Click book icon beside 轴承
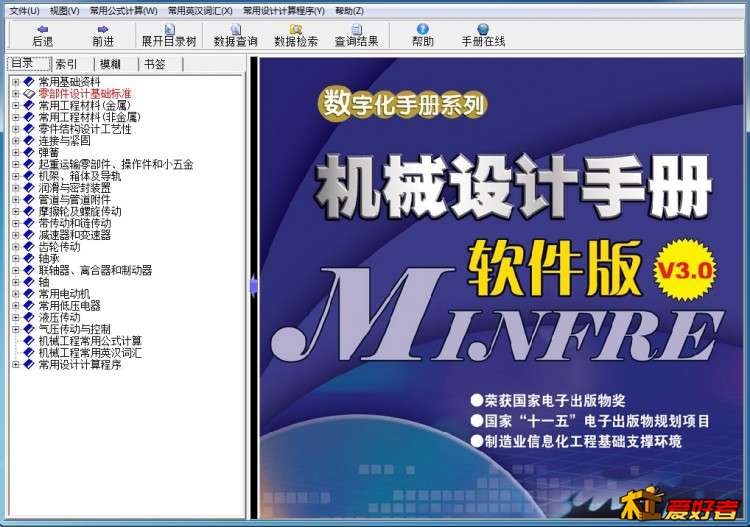 29,258
